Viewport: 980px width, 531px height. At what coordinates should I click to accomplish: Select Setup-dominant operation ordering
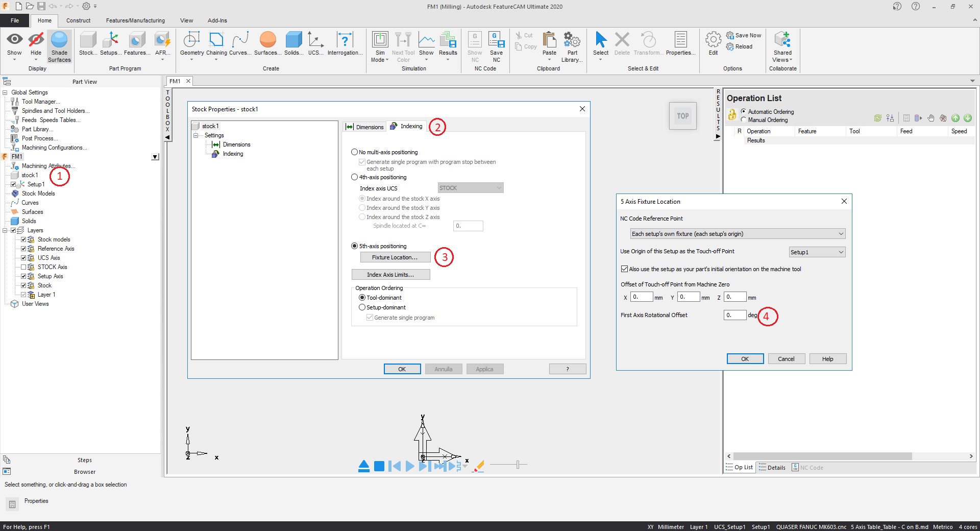tap(362, 307)
